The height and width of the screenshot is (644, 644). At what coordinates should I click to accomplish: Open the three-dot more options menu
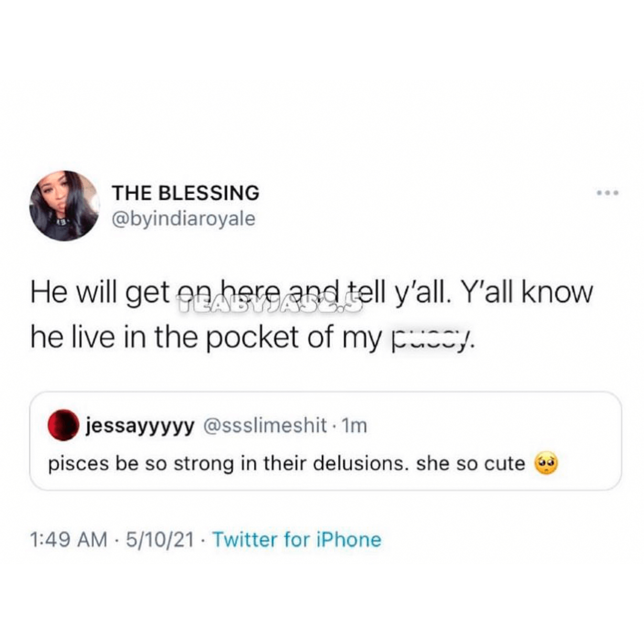(x=608, y=193)
